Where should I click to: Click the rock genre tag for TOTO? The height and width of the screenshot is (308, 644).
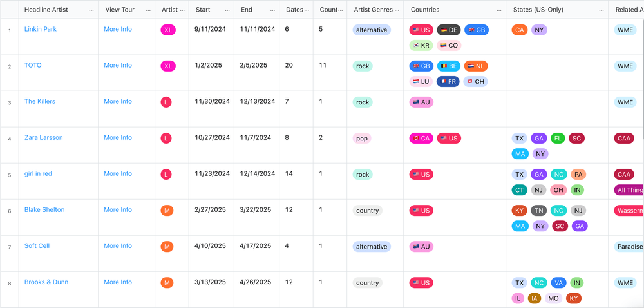(363, 66)
